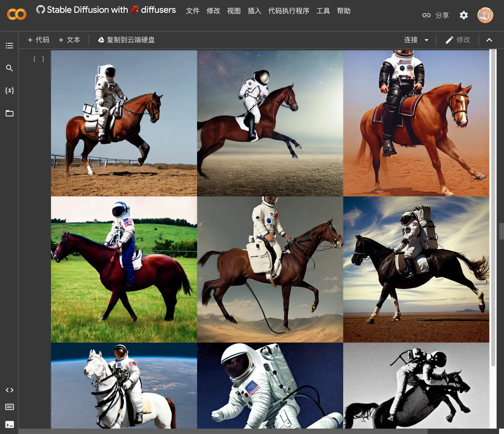The image size is (504, 434).
Task: Open the user account avatar
Action: 485,15
